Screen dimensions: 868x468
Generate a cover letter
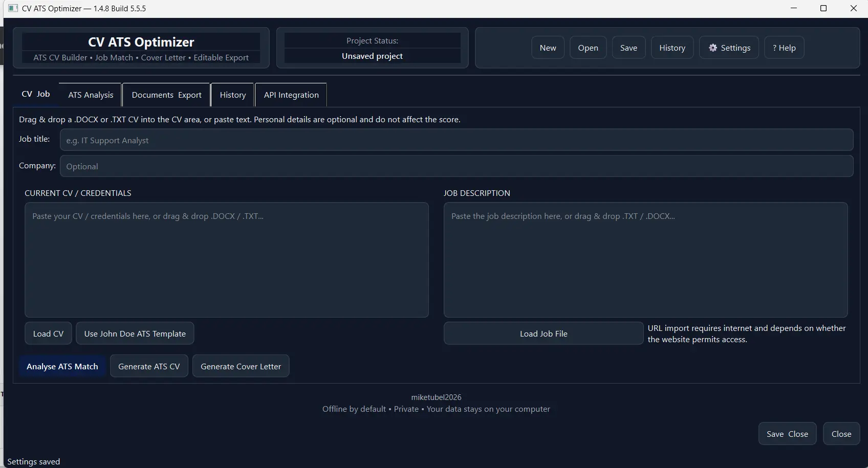point(241,366)
